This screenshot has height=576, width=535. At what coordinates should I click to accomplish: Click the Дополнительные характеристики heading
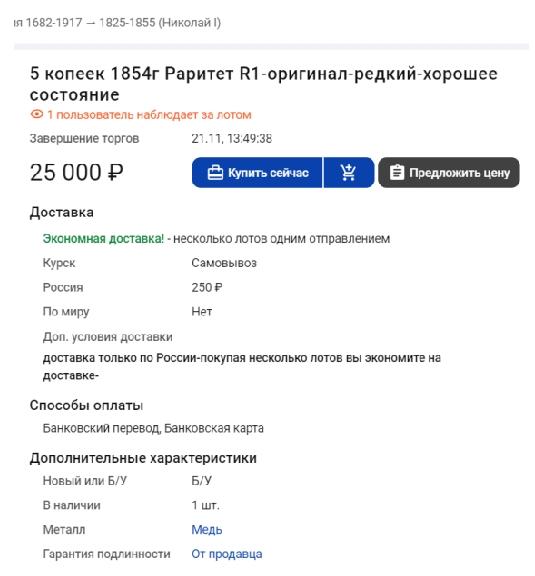pyautogui.click(x=143, y=458)
